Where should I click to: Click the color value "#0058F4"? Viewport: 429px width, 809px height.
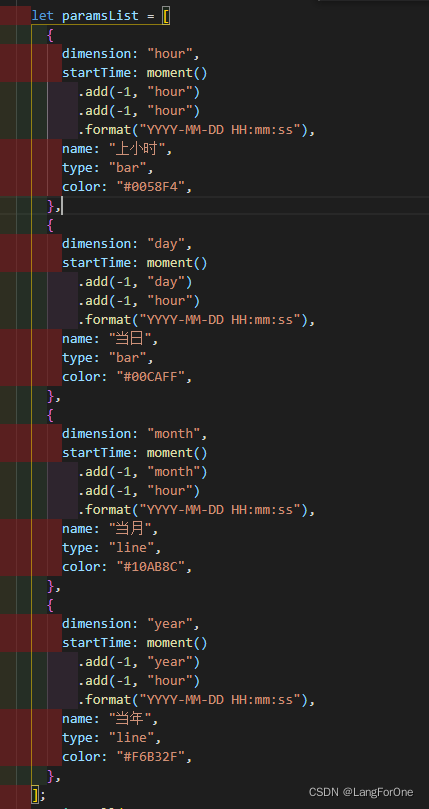click(x=150, y=187)
